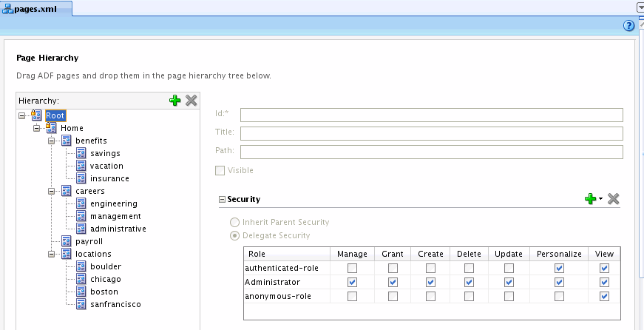Click the Manage column header

[x=352, y=254]
